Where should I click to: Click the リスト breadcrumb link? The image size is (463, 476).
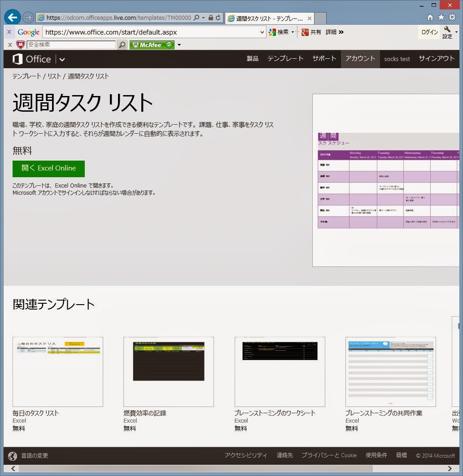54,76
